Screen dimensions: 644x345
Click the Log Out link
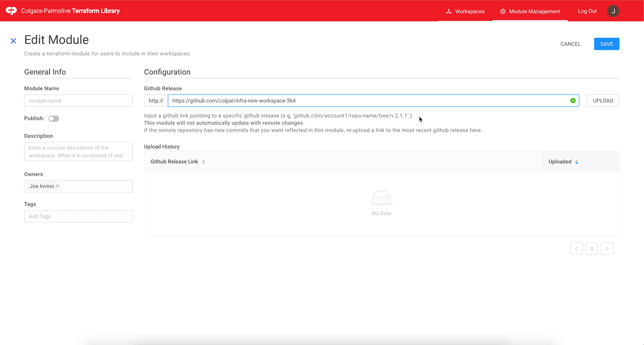(587, 11)
